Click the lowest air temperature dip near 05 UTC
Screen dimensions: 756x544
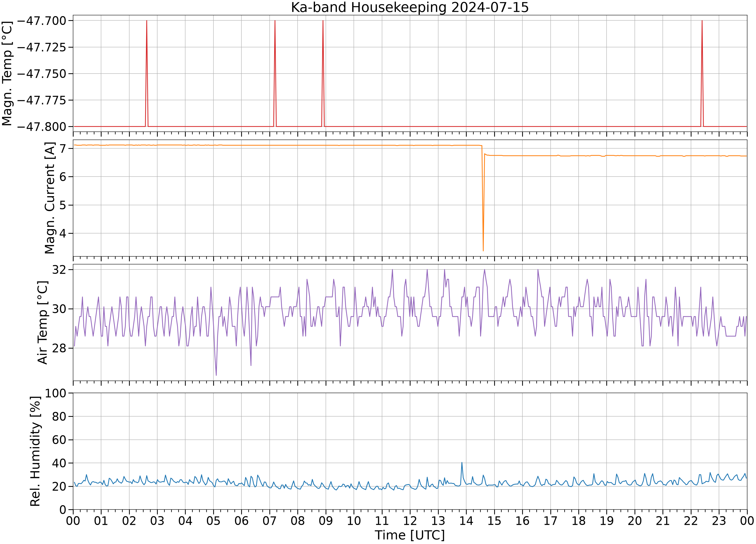point(216,375)
